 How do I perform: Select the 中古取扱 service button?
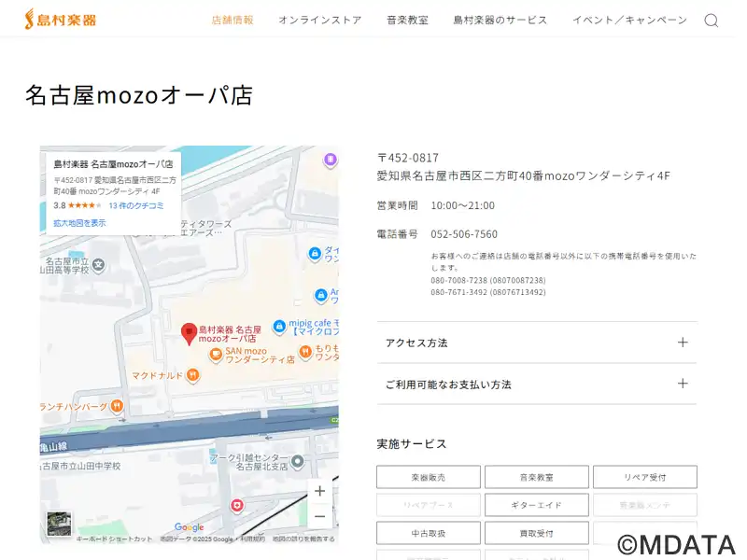click(429, 533)
